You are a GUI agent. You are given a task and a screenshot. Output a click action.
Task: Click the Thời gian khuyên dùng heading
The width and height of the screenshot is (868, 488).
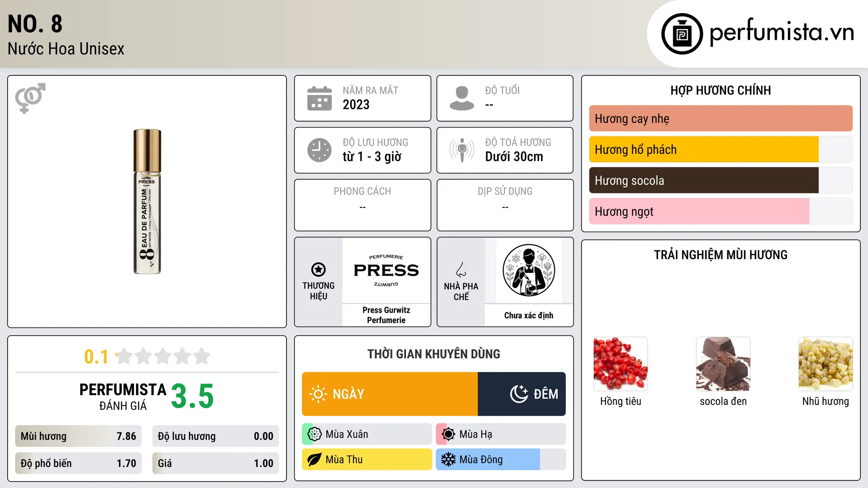434,354
